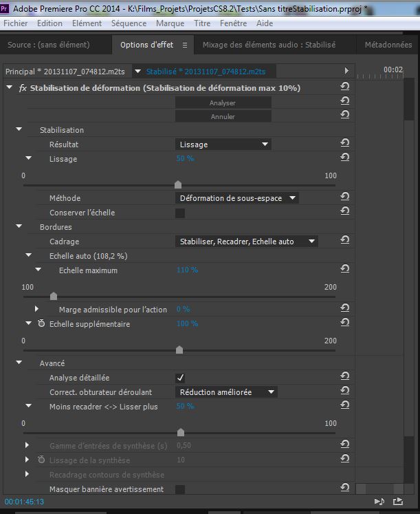Image resolution: width=420 pixels, height=514 pixels.
Task: Open the Cadrage dropdown menu
Action: pyautogui.click(x=247, y=242)
